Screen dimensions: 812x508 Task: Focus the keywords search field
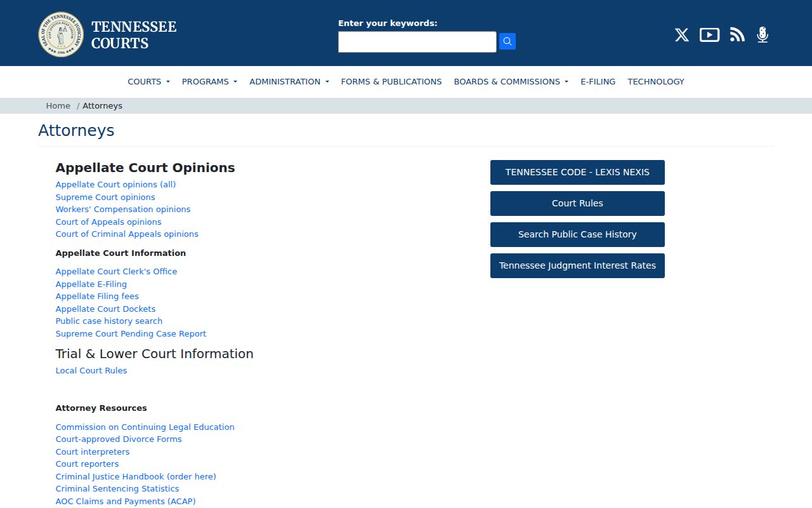417,42
